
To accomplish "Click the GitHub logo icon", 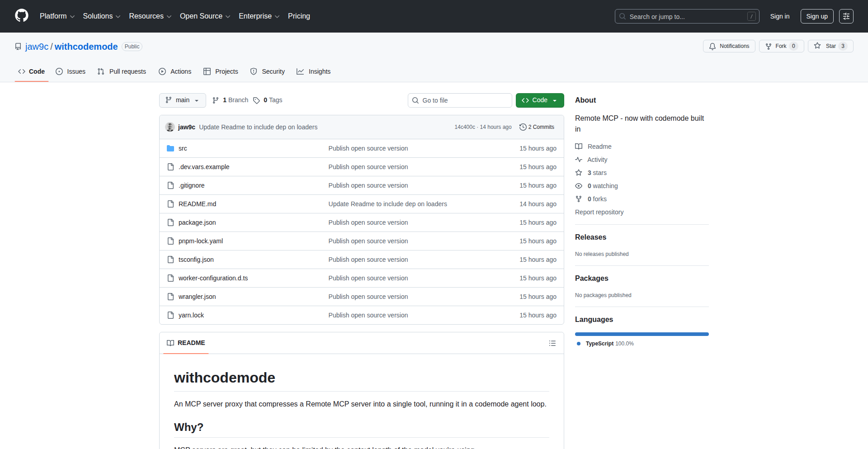I will click(x=22, y=16).
